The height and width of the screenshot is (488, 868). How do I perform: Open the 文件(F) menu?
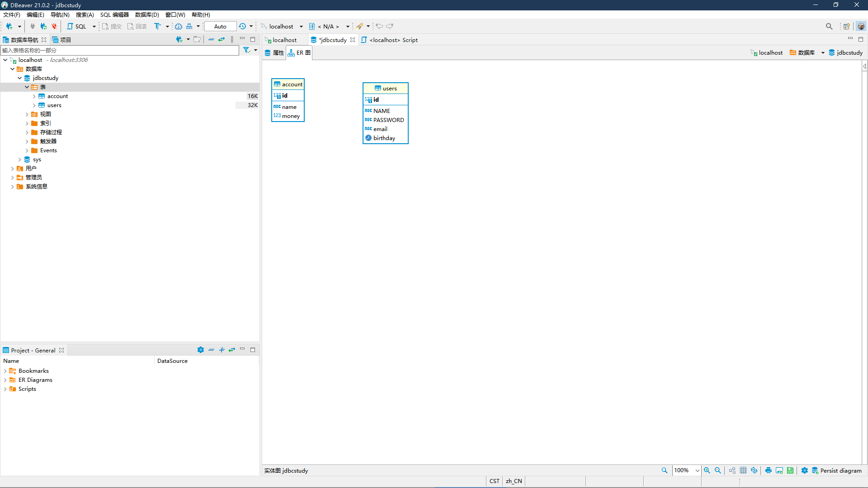coord(12,14)
